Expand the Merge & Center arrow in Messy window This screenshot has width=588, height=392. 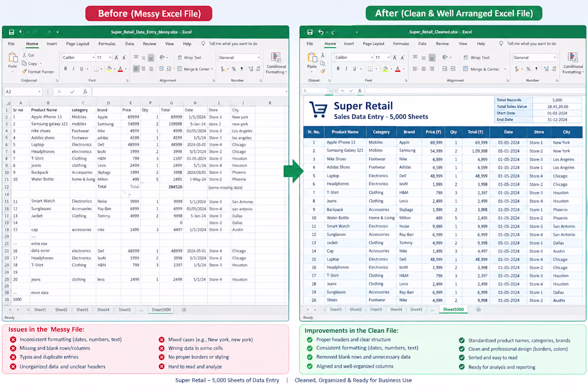tap(212, 70)
